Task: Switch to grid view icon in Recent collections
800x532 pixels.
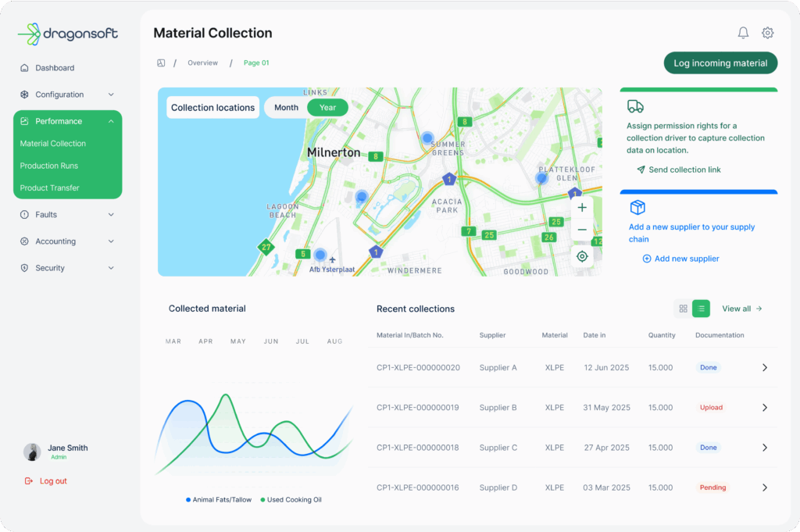Action: coord(683,309)
